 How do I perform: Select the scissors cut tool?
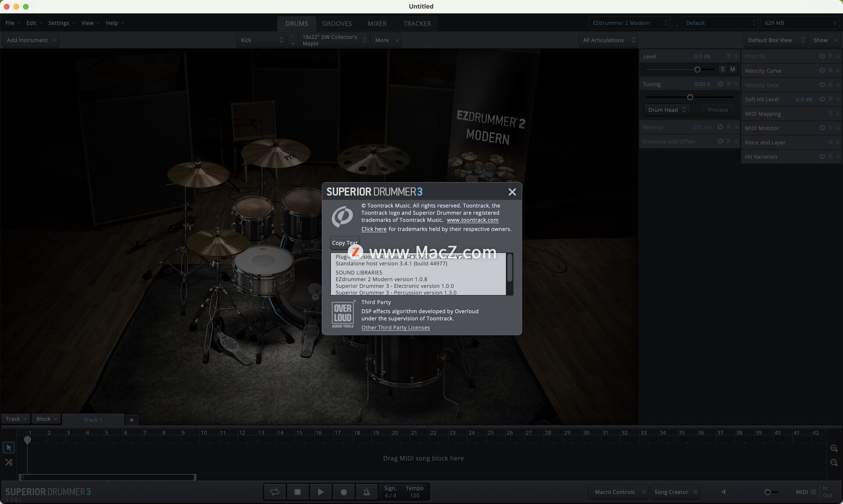(9, 462)
